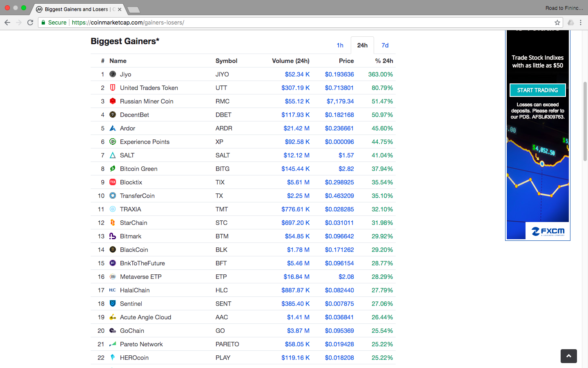Click the page vertical scrollbar
This screenshot has width=588, height=368.
(x=585, y=121)
